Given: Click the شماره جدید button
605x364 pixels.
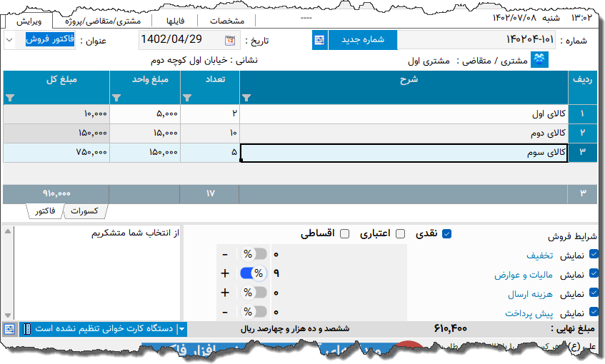Looking at the screenshot, I should [363, 40].
